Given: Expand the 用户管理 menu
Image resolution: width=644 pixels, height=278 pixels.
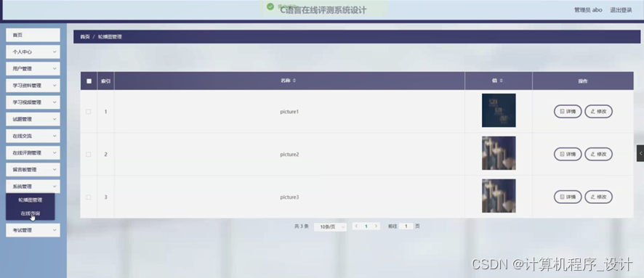Looking at the screenshot, I should coord(33,69).
